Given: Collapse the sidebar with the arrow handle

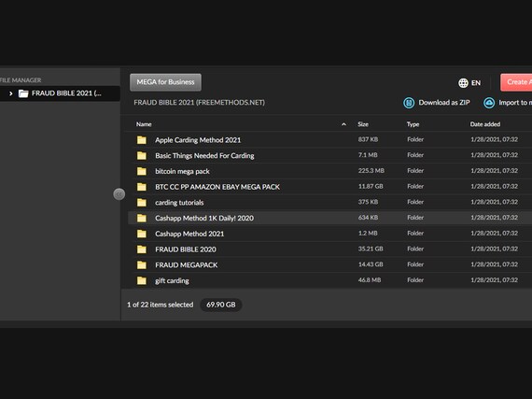Looking at the screenshot, I should click(119, 194).
